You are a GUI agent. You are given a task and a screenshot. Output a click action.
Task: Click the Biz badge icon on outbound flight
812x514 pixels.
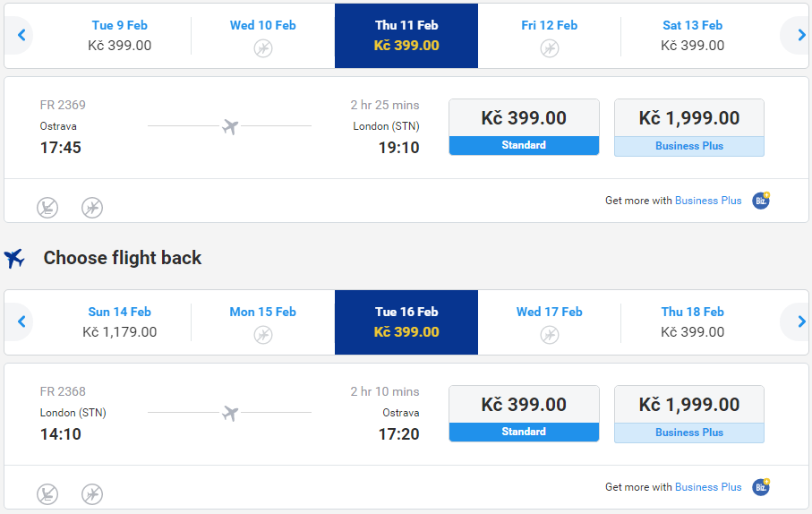coord(761,200)
